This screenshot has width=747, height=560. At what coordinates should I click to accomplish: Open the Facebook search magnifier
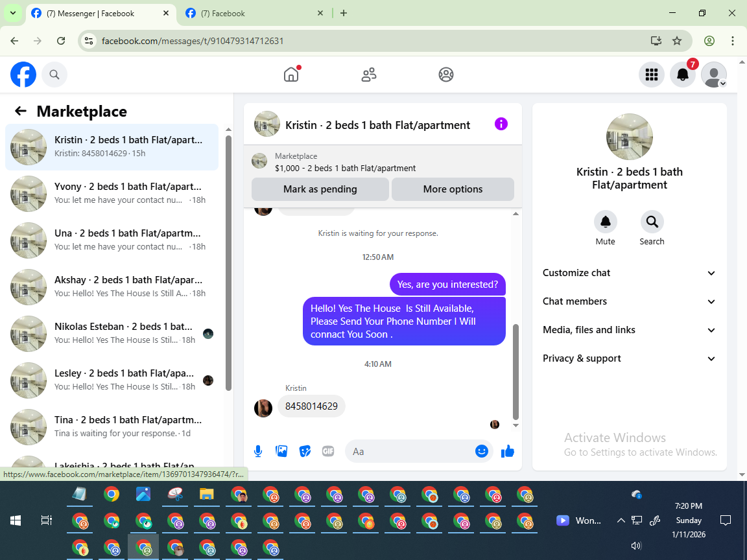(x=54, y=75)
